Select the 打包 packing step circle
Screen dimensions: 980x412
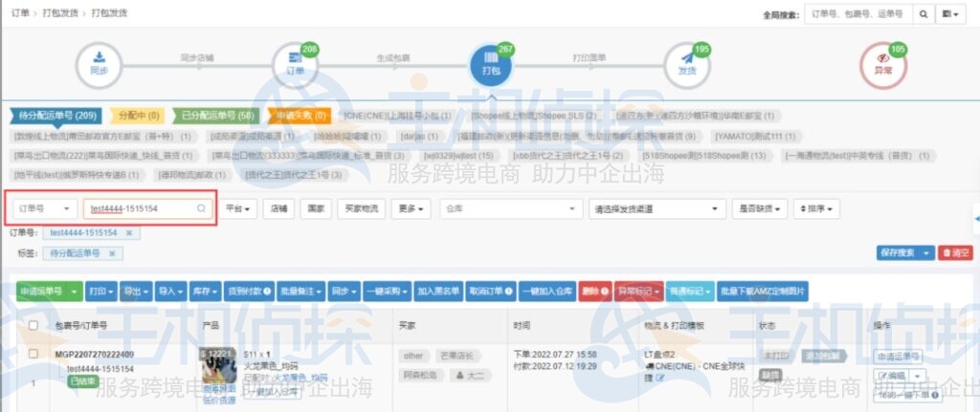click(491, 66)
